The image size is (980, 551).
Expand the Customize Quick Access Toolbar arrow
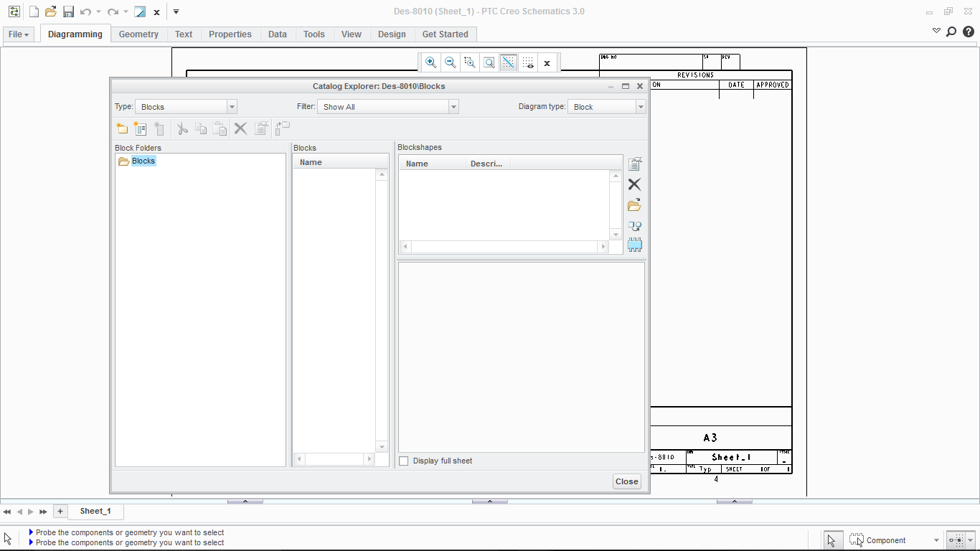[176, 11]
